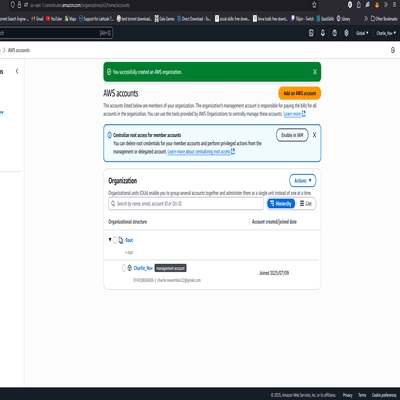Screen dimensions: 400x400
Task: Switch to List view
Action: 306,203
